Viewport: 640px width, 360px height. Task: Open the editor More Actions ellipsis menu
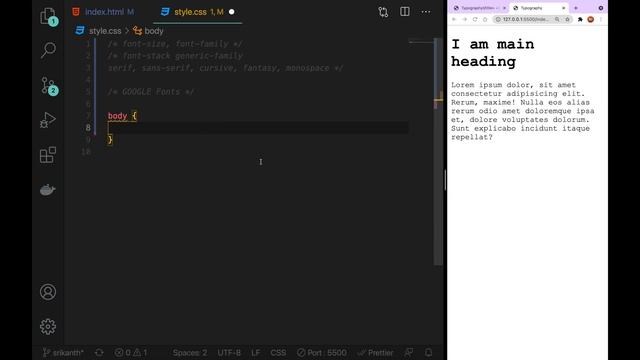(426, 12)
